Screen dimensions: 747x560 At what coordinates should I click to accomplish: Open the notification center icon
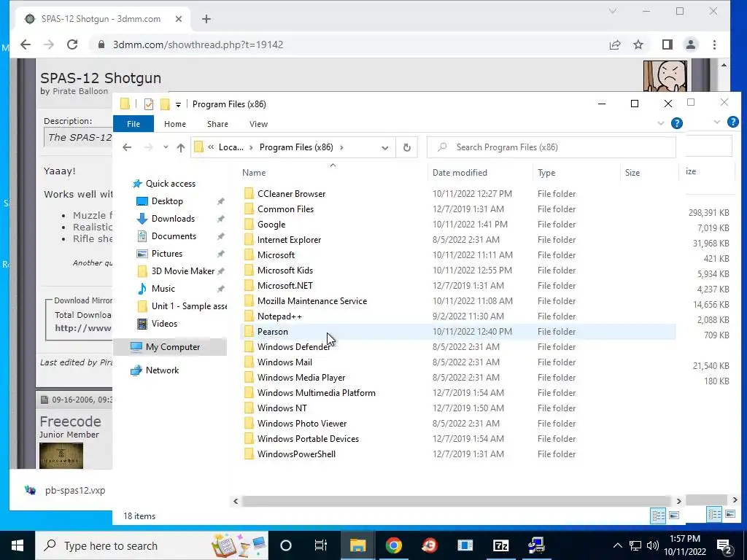[724, 545]
